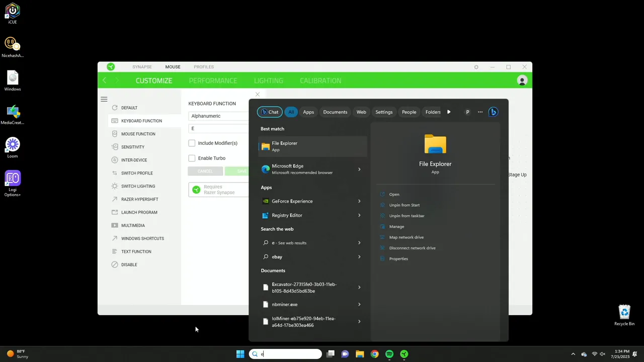Expand the GeForce Experience result chevron
Screen dimensions: 644x362
click(x=359, y=201)
